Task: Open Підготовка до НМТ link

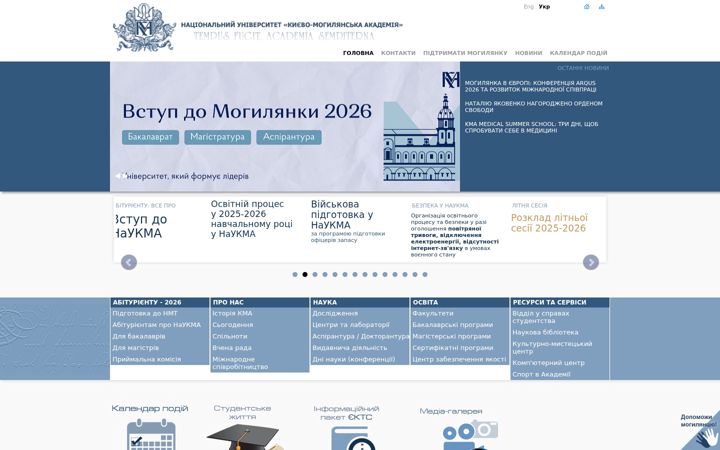Action: (x=145, y=313)
